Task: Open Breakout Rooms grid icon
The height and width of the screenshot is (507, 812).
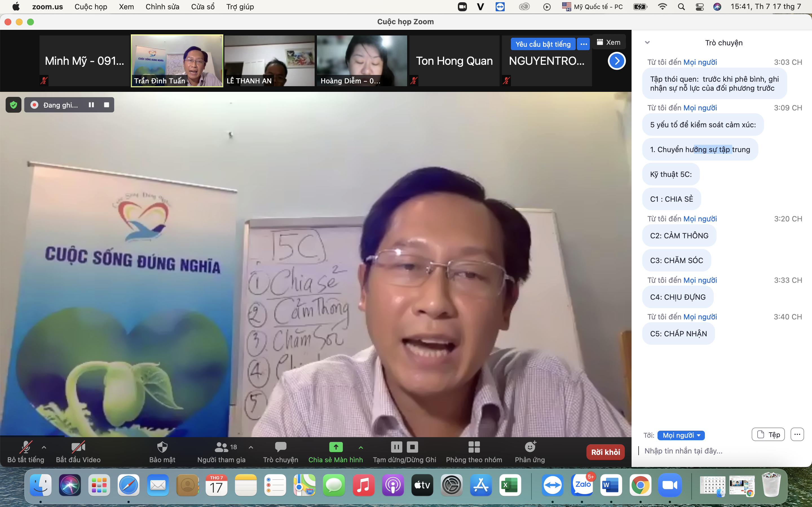Action: coord(474,447)
